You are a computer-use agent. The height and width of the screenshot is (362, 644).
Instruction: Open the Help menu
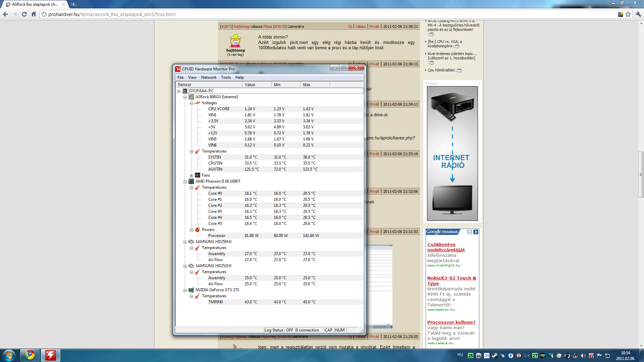tap(239, 77)
